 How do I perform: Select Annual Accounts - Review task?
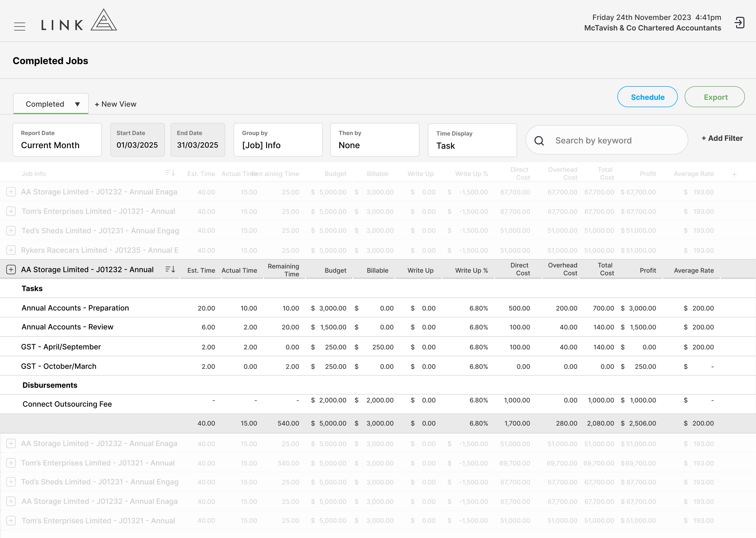pos(67,327)
